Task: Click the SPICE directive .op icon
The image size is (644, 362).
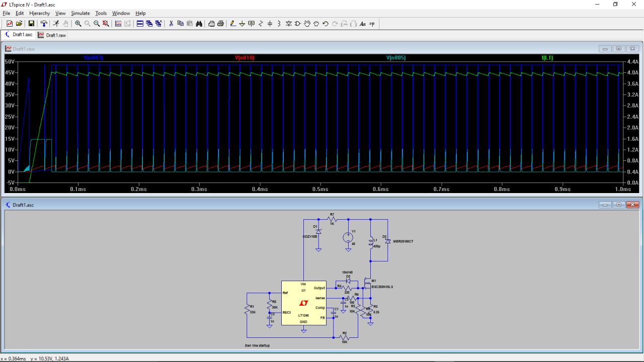Action: coord(372,24)
